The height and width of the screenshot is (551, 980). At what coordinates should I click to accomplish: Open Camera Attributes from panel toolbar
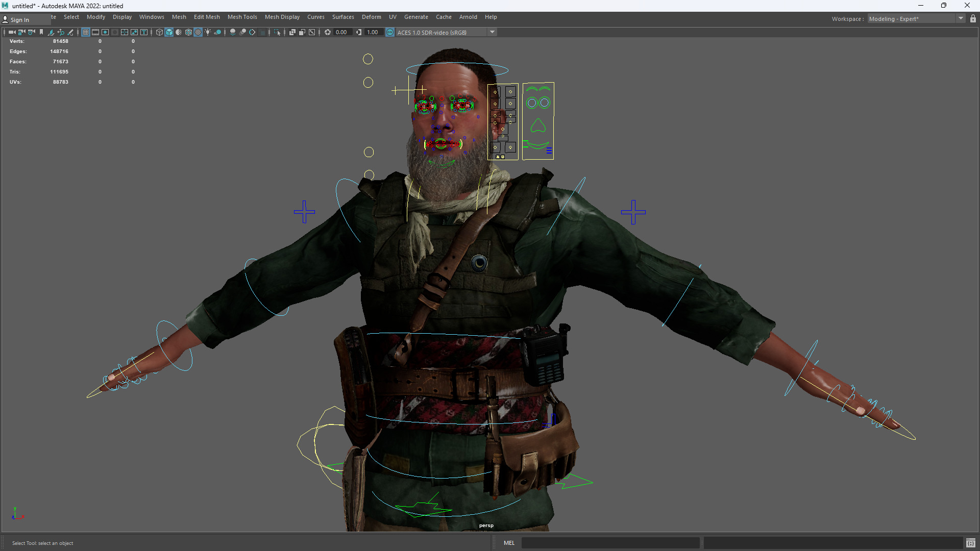(32, 32)
